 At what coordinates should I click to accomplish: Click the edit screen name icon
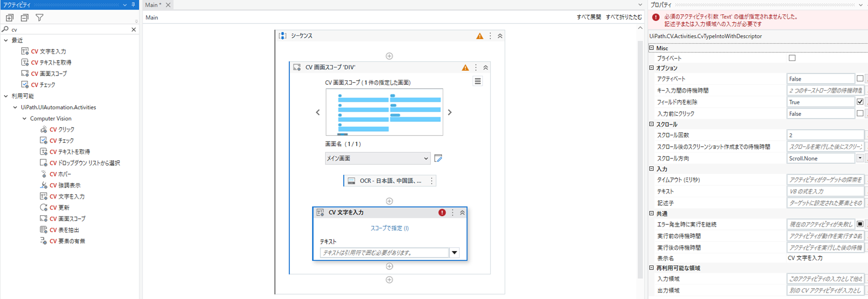tap(438, 158)
